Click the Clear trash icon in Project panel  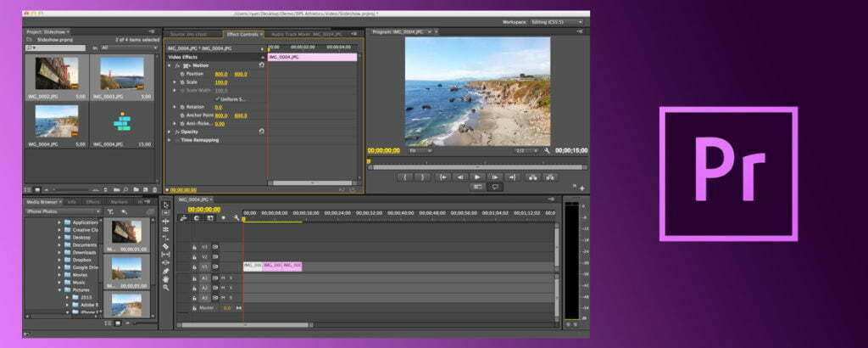tap(154, 189)
